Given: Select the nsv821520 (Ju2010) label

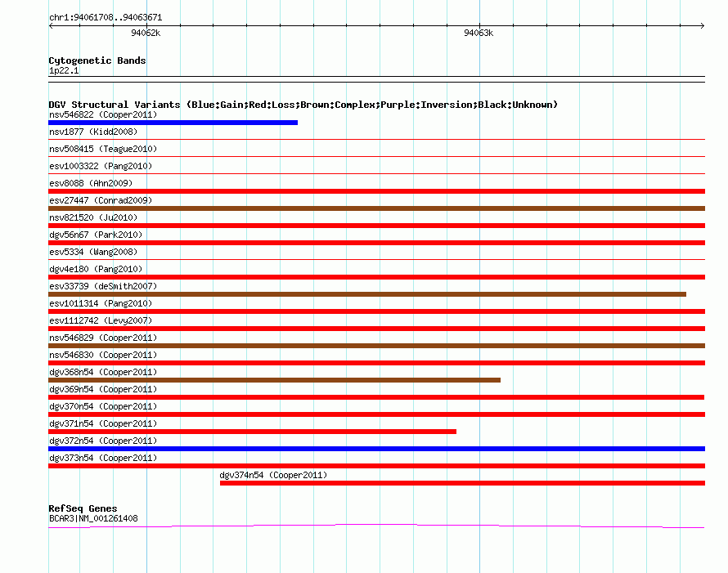Looking at the screenshot, I should click(93, 217).
